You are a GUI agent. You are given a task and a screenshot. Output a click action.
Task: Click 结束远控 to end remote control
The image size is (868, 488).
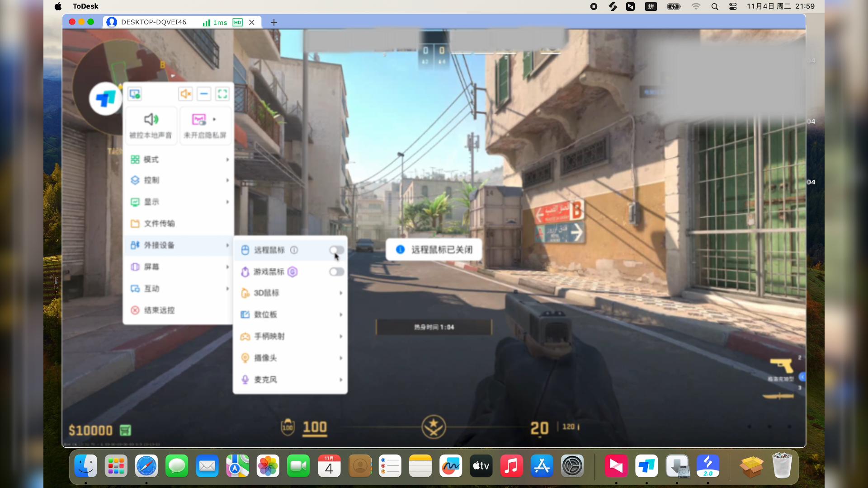(158, 310)
